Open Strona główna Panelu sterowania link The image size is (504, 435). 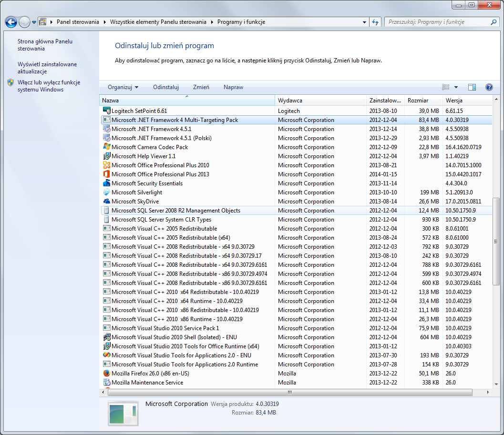(45, 45)
